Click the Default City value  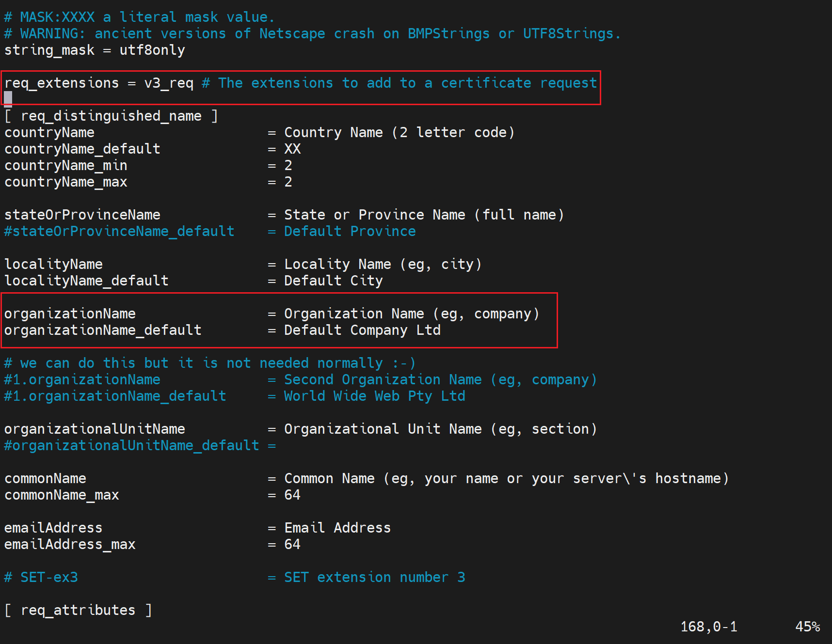333,281
